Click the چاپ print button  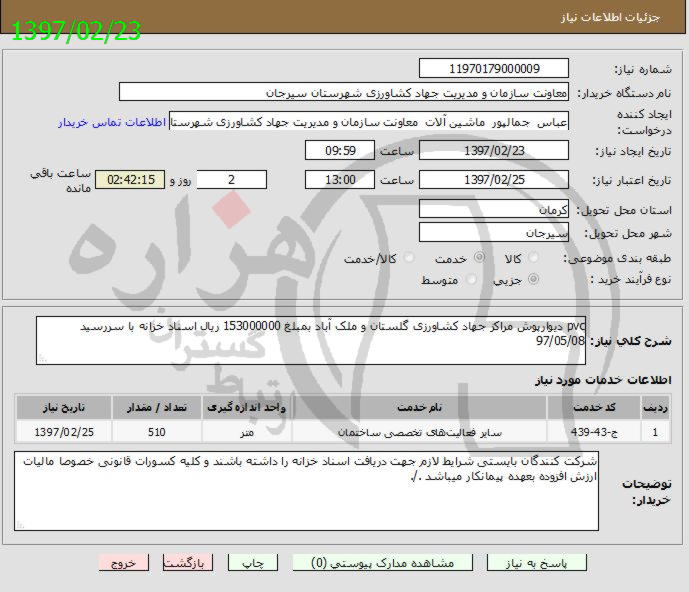pos(253,563)
